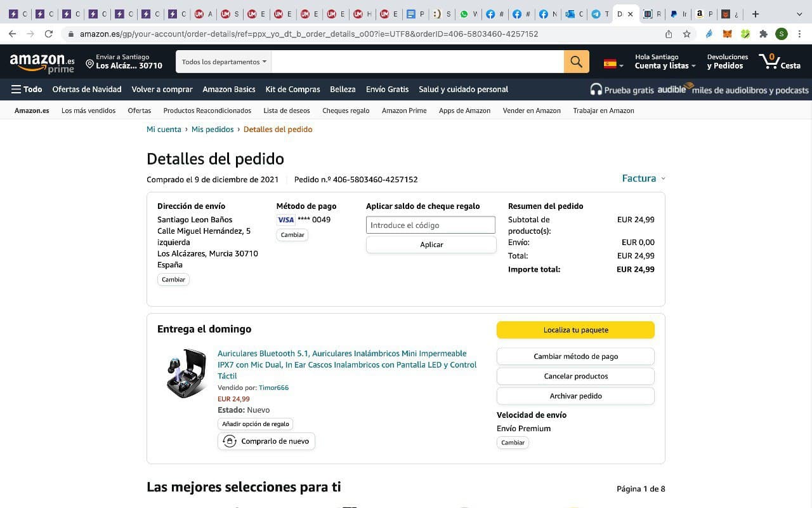Click the gift code input field
This screenshot has height=508, width=812.
point(430,225)
